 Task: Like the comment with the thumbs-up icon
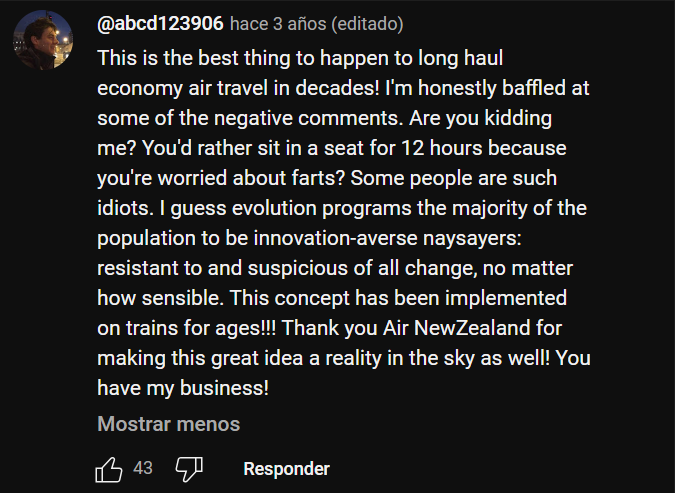pos(108,469)
